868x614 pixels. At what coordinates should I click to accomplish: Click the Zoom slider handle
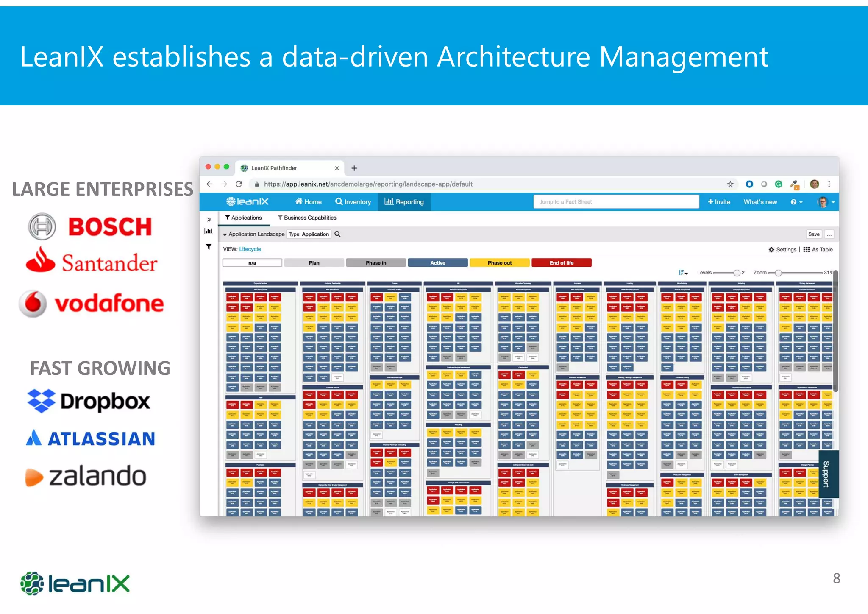click(778, 273)
